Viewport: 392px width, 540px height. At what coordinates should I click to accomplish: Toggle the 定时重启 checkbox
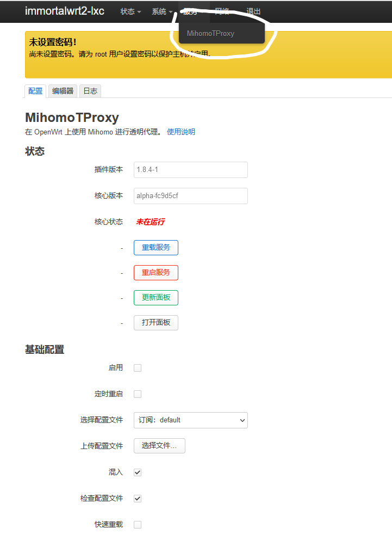tap(138, 394)
